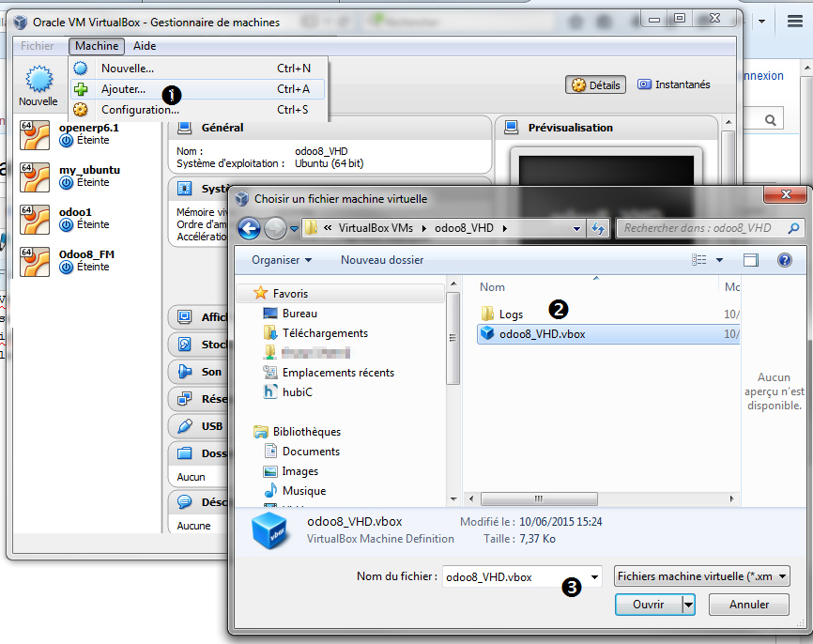This screenshot has height=644, width=813.
Task: Click the back arrow in file dialog
Action: 249,228
